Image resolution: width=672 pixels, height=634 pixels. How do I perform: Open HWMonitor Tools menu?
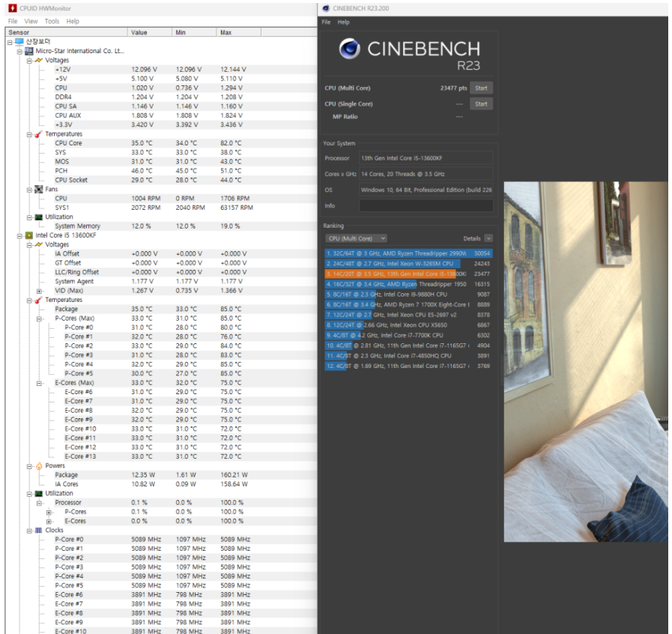point(52,21)
